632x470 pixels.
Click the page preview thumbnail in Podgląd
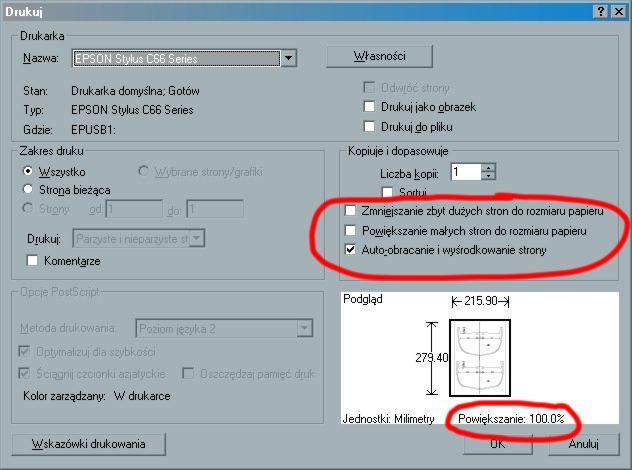479,360
